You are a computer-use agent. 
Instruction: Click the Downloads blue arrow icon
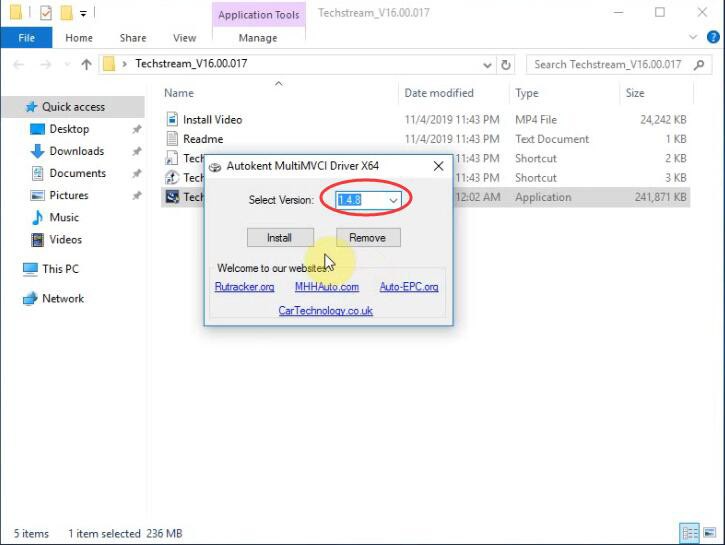coord(37,151)
